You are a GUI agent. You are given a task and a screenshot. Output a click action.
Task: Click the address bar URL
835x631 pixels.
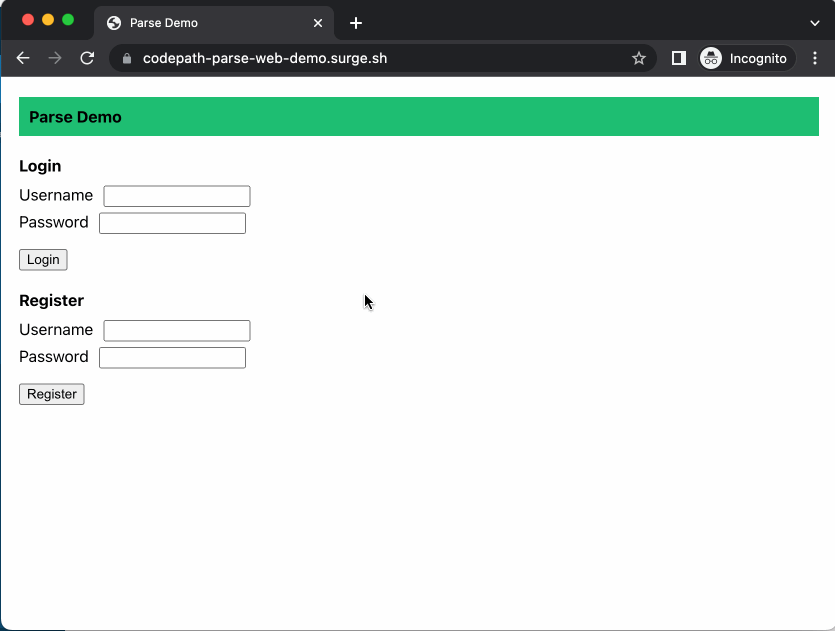pos(265,58)
